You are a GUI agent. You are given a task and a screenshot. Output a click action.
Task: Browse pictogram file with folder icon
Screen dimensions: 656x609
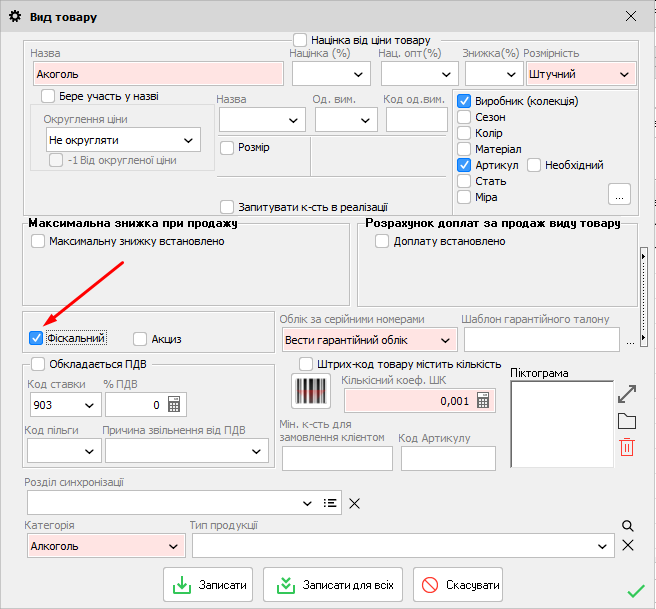click(627, 420)
